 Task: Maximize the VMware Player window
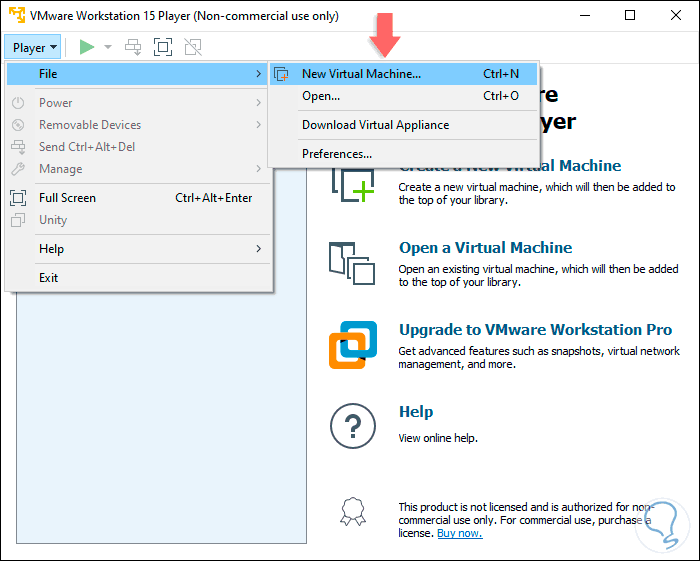pos(630,15)
